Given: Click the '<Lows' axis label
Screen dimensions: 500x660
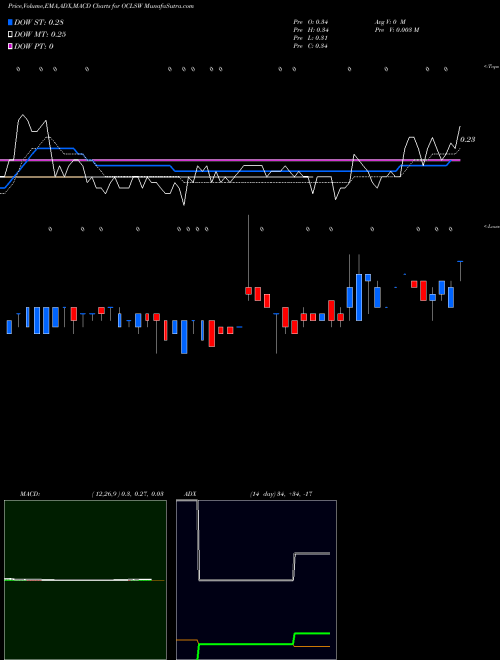Looking at the screenshot, I should 492,226.
